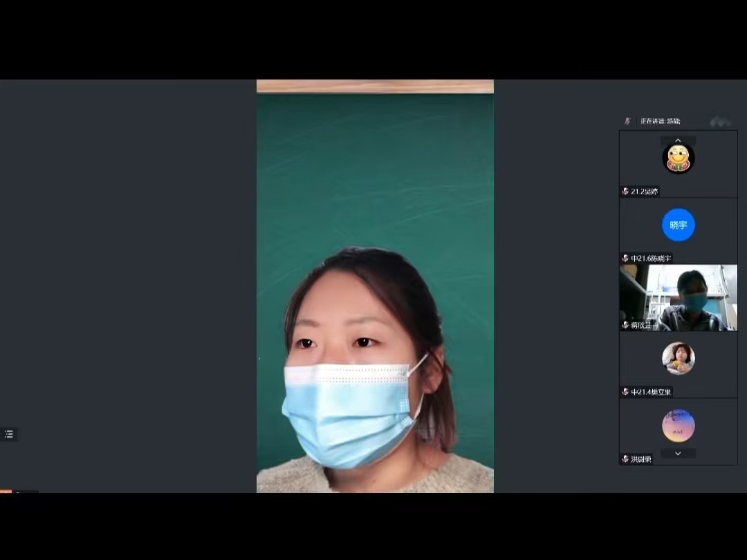Click the microphone icon beside 中21.6陈晓宇
The width and height of the screenshot is (747, 560).
pyautogui.click(x=625, y=259)
